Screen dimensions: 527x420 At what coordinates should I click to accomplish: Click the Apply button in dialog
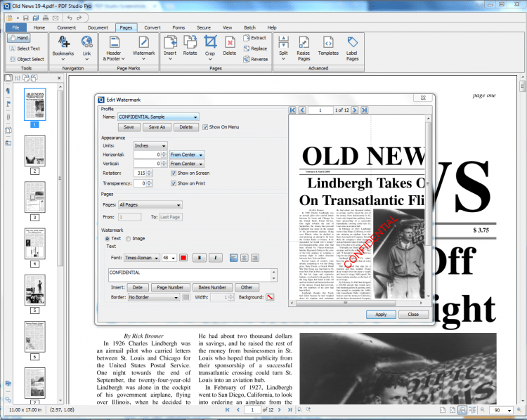pos(380,314)
